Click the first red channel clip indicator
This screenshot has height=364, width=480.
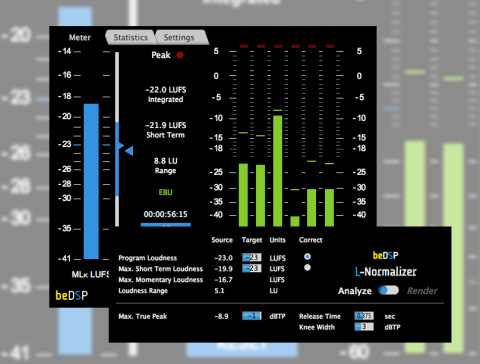[x=244, y=46]
